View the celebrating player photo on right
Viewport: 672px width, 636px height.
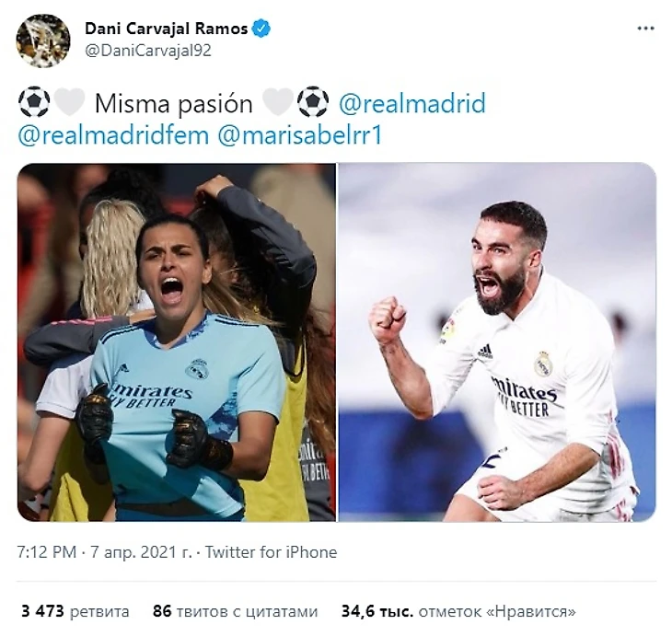click(x=497, y=342)
